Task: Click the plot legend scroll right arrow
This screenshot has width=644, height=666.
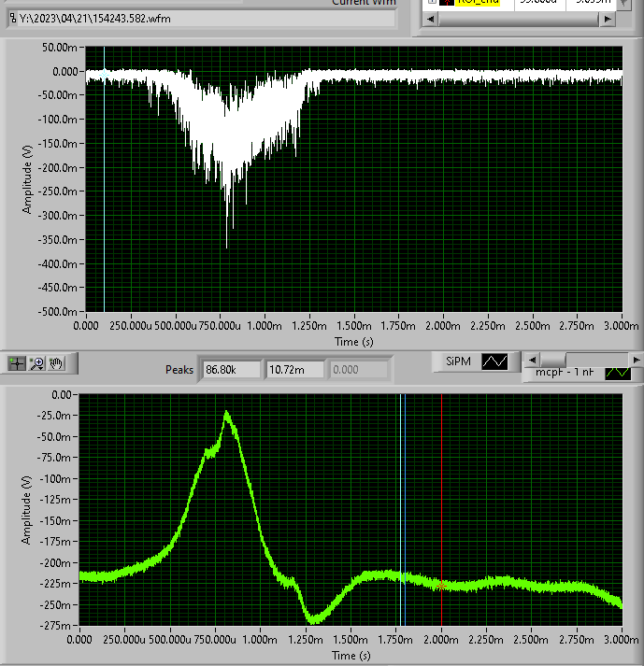Action: point(637,360)
